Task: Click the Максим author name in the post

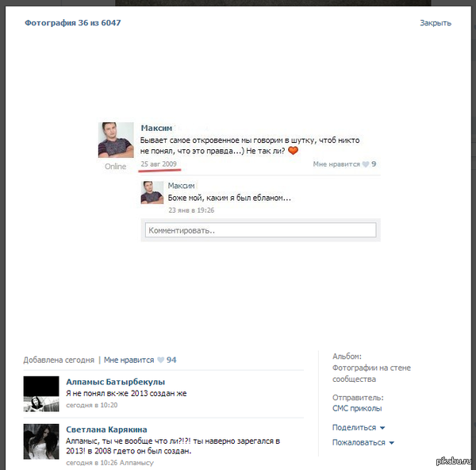Action: 156,128
